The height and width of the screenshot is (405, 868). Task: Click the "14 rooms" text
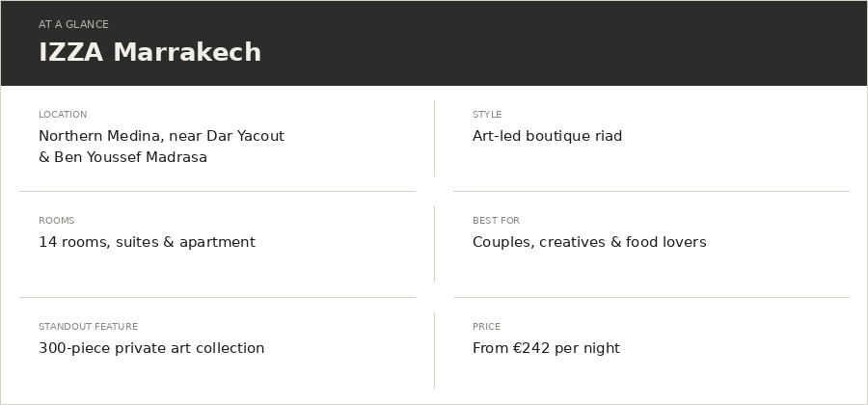pyautogui.click(x=72, y=242)
